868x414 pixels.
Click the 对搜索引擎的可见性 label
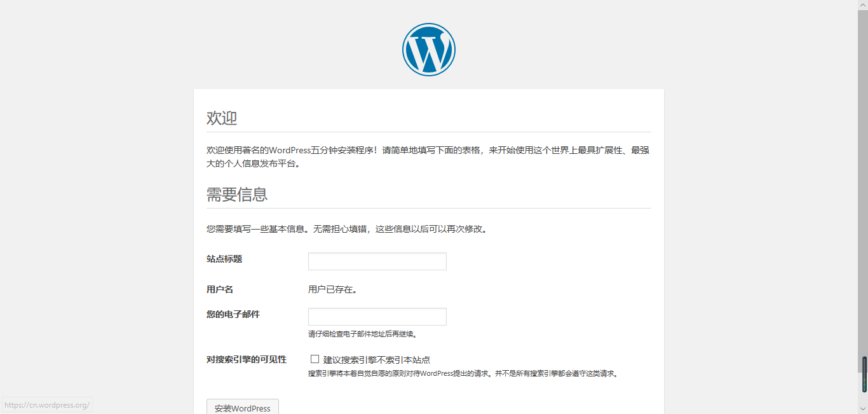pos(247,359)
